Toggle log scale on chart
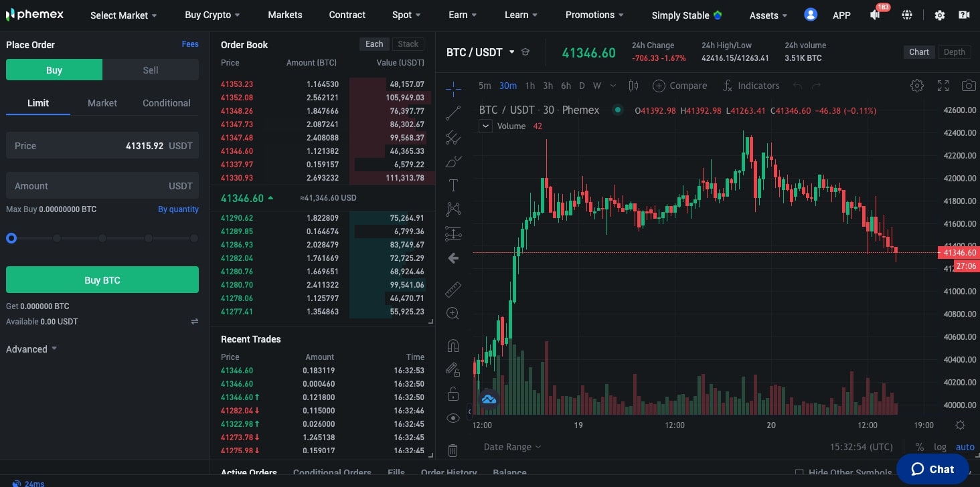The height and width of the screenshot is (487, 980). pos(941,447)
